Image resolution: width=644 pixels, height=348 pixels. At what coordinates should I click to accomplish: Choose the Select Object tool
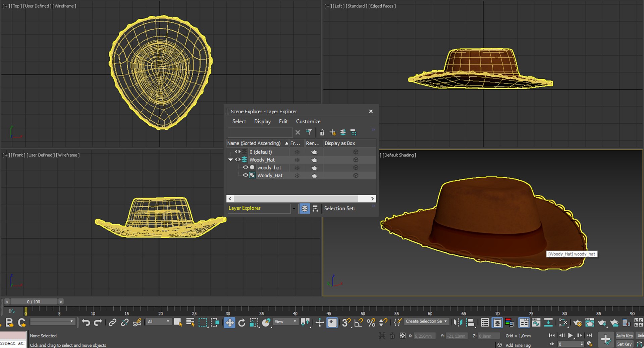tap(178, 323)
